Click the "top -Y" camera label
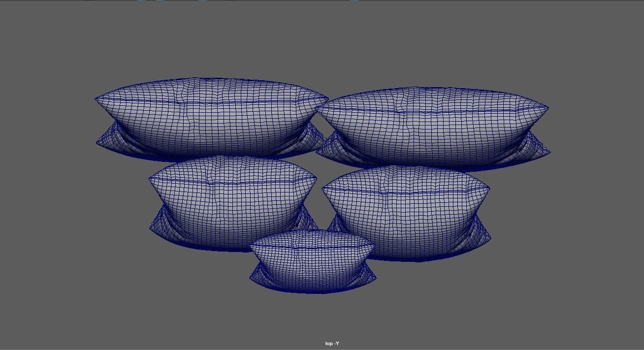This screenshot has width=644, height=350. pos(332,344)
